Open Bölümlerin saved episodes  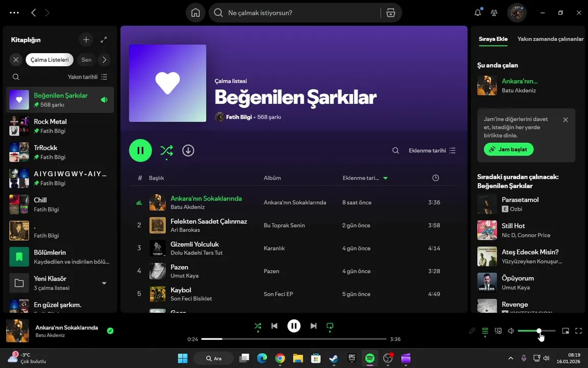pyautogui.click(x=60, y=257)
